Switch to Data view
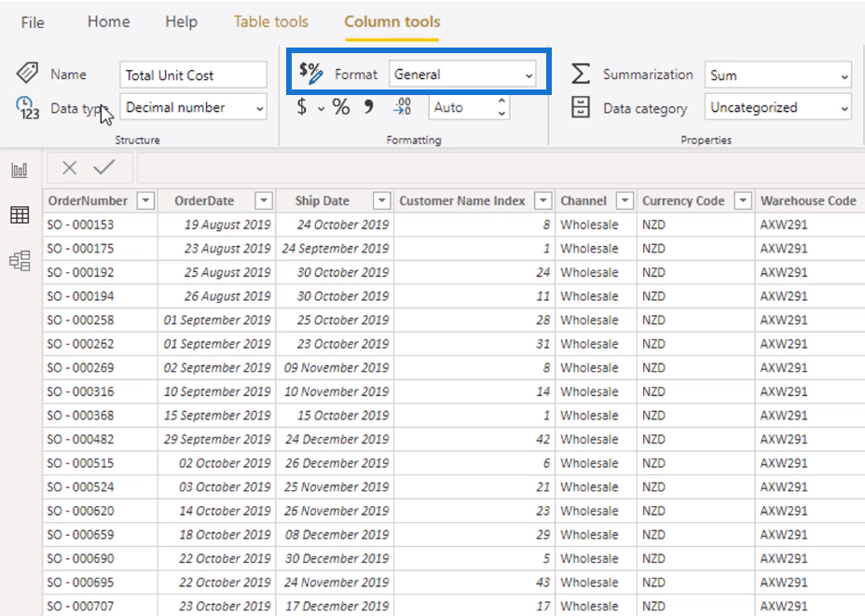 (20, 215)
